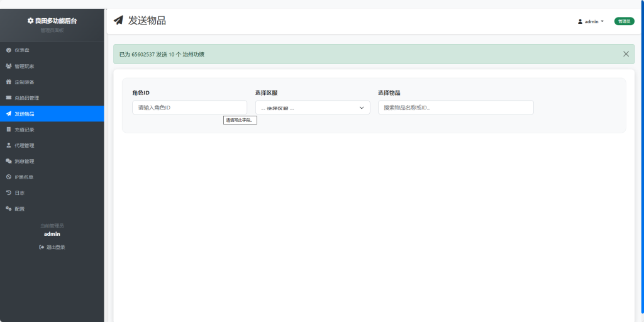Click the 管理员面板 subtitle
Screen dimensions: 644x322
tap(52, 30)
